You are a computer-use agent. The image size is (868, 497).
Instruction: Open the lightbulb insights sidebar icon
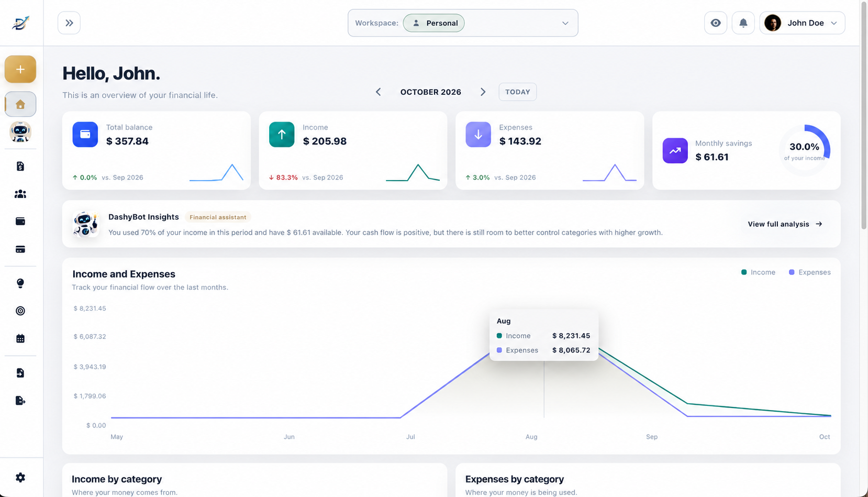pos(20,283)
